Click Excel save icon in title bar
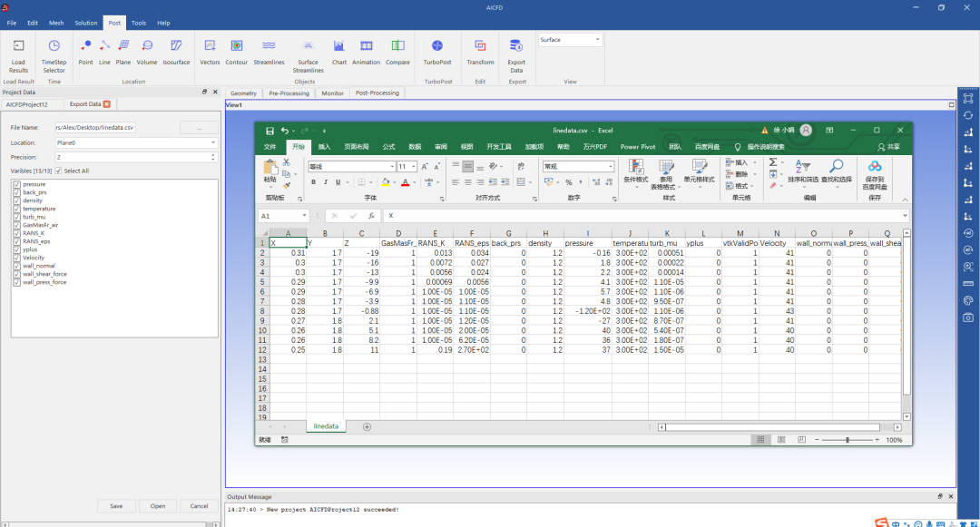This screenshot has height=527, width=980. 270,132
